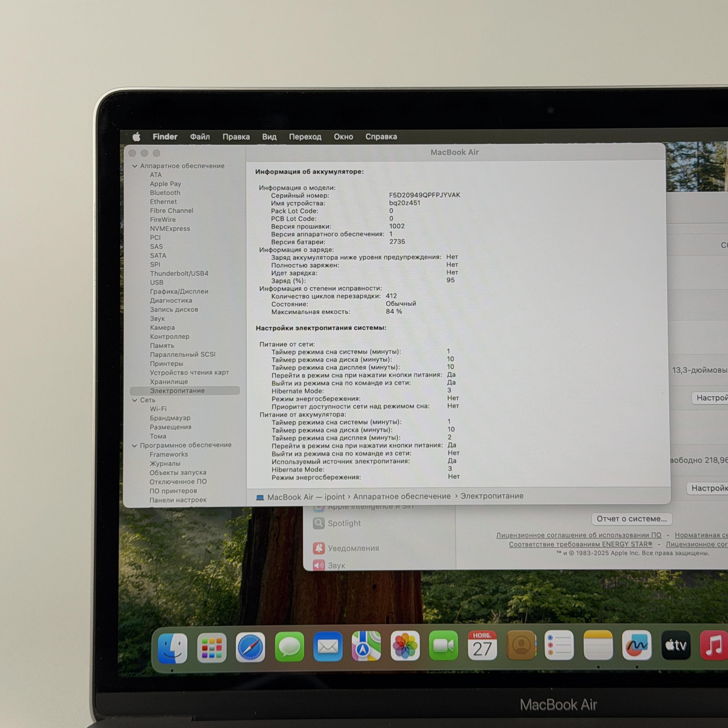Open FaceTime from the Dock
The height and width of the screenshot is (728, 728).
point(443,646)
